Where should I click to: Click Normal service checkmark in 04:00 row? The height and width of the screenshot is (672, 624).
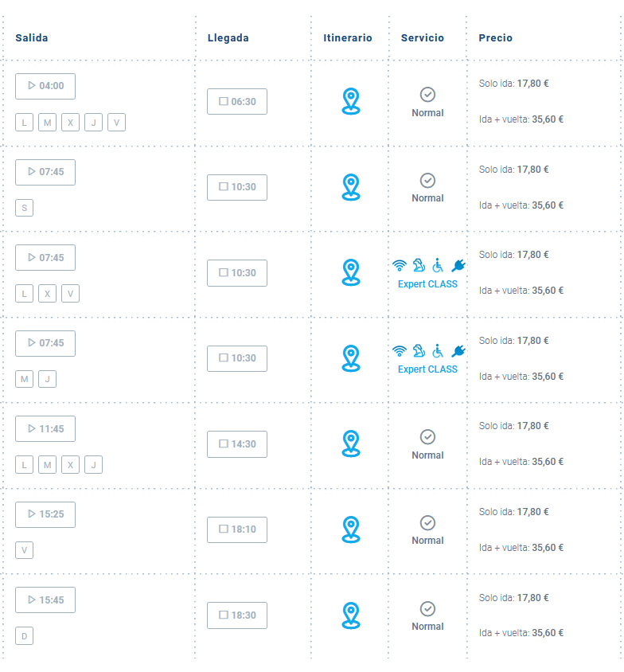coord(427,95)
